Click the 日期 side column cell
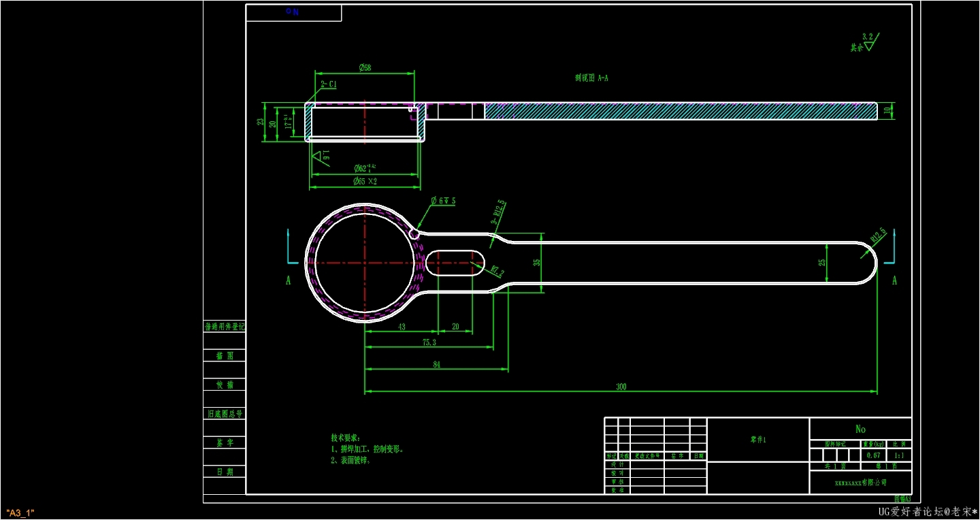 click(225, 472)
